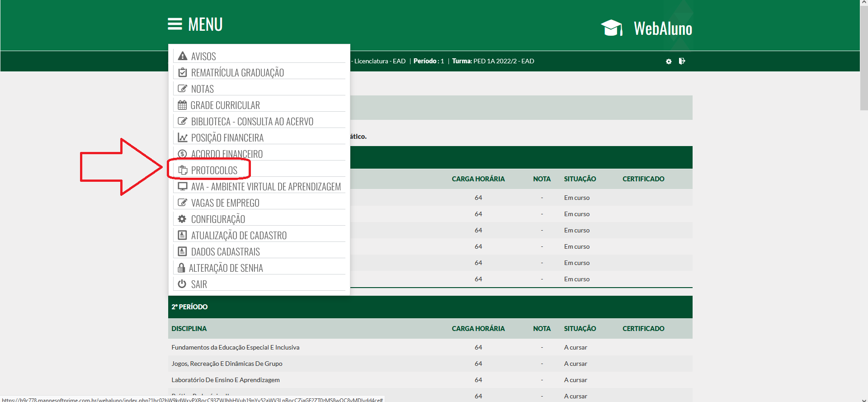868x402 pixels.
Task: Open Vagas de Emprego menu entry
Action: 225,203
